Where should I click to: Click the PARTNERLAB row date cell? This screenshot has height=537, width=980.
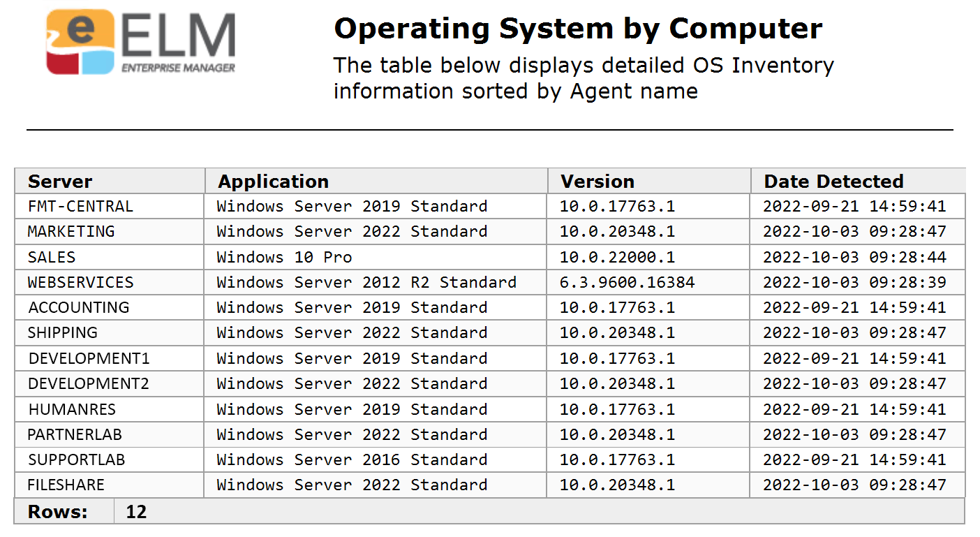pyautogui.click(x=858, y=434)
